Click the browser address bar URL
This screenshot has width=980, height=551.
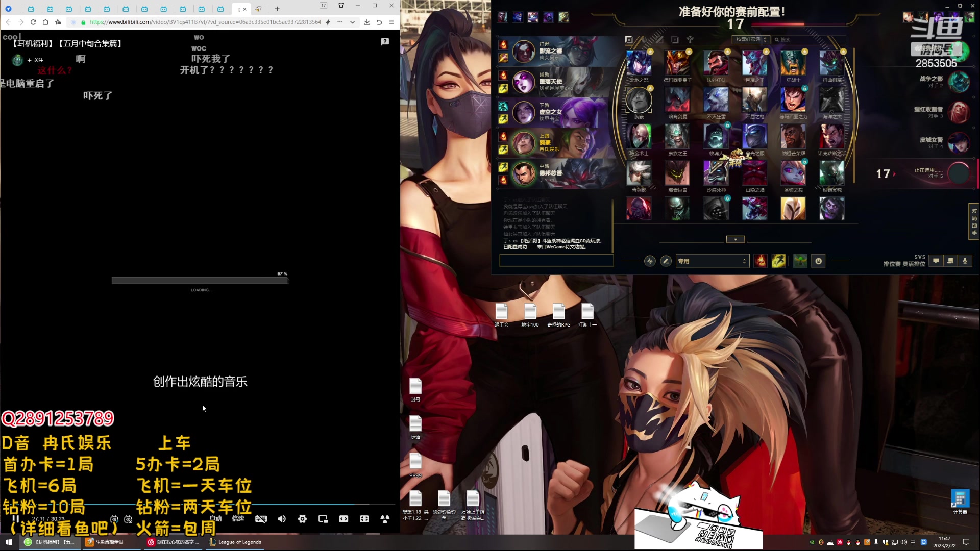205,22
